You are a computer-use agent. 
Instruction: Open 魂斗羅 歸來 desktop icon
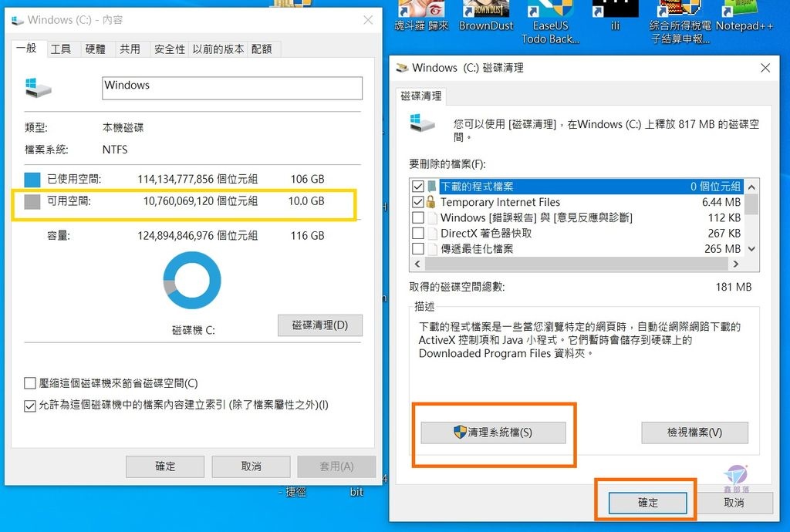421,17
